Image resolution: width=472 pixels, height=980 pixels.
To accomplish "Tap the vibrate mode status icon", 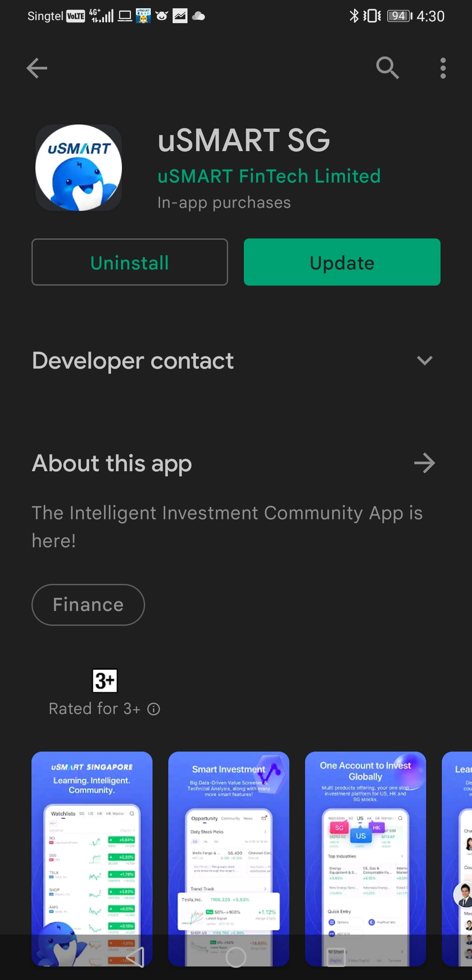I will click(x=372, y=16).
